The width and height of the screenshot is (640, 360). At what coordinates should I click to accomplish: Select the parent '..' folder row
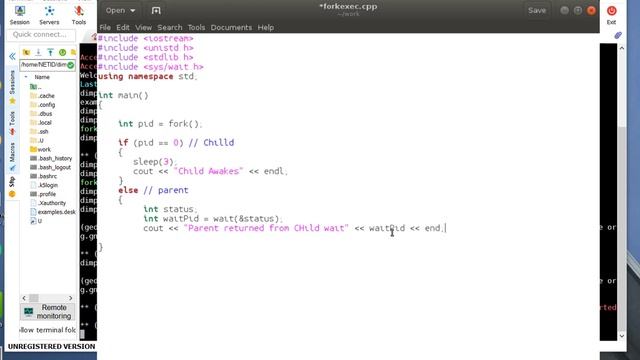click(x=36, y=87)
